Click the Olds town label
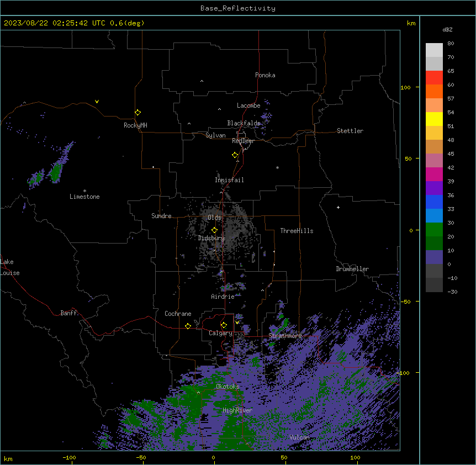Image resolution: width=476 pixels, height=465 pixels. tap(214, 218)
